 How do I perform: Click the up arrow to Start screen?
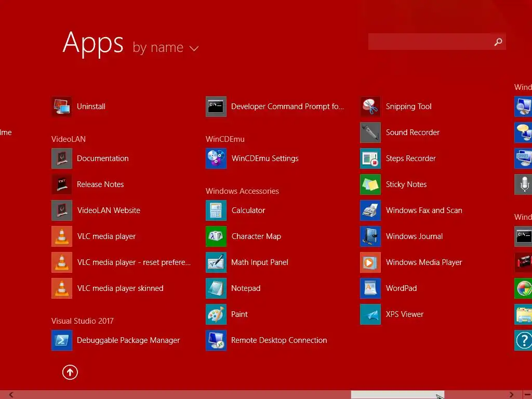(x=70, y=372)
